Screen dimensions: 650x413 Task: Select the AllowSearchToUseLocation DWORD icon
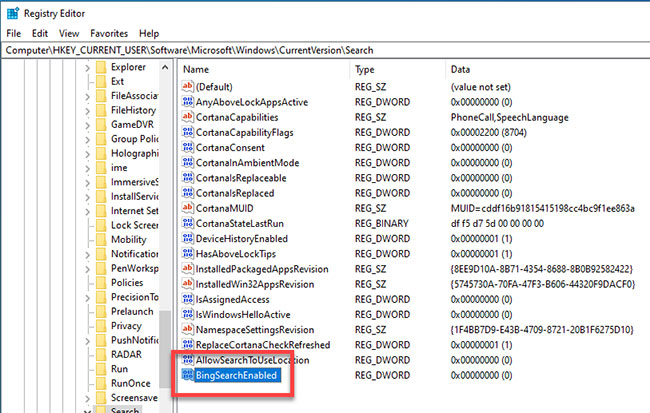click(188, 360)
